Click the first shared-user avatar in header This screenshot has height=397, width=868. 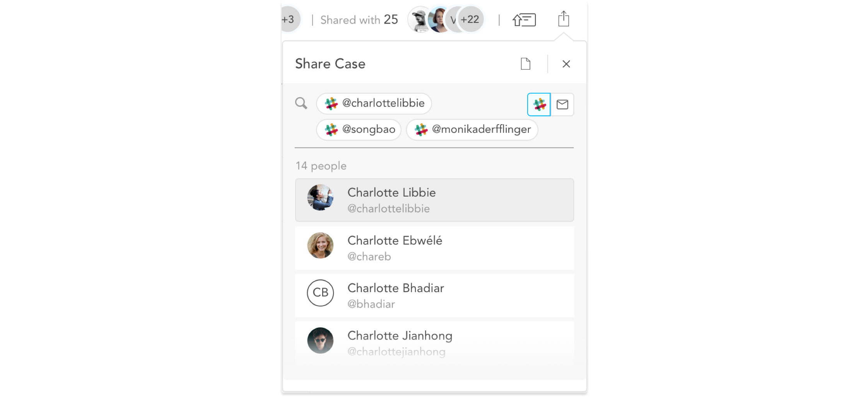click(x=420, y=19)
